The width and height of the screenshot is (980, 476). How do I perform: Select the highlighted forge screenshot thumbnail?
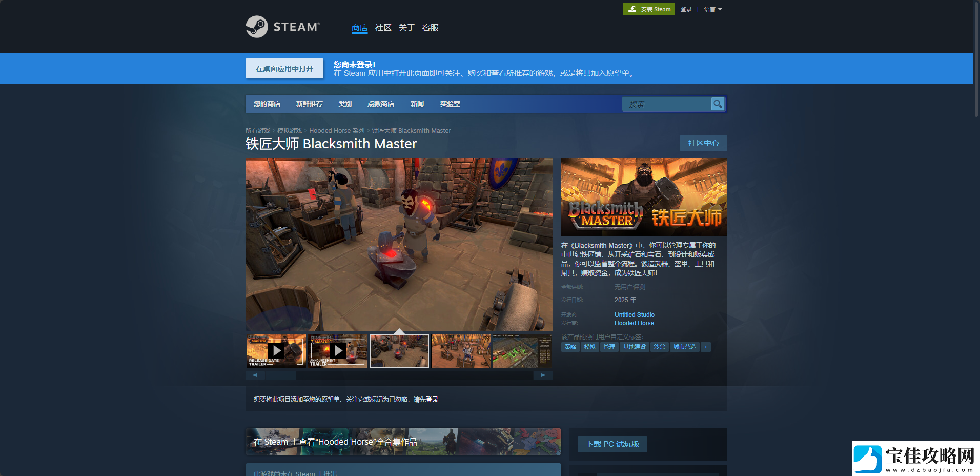point(399,351)
